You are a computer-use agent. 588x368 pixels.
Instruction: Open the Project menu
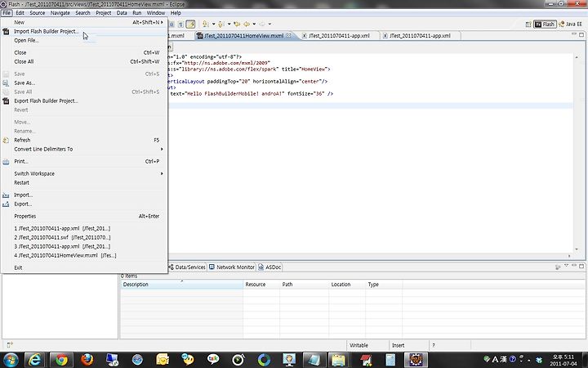[x=103, y=13]
